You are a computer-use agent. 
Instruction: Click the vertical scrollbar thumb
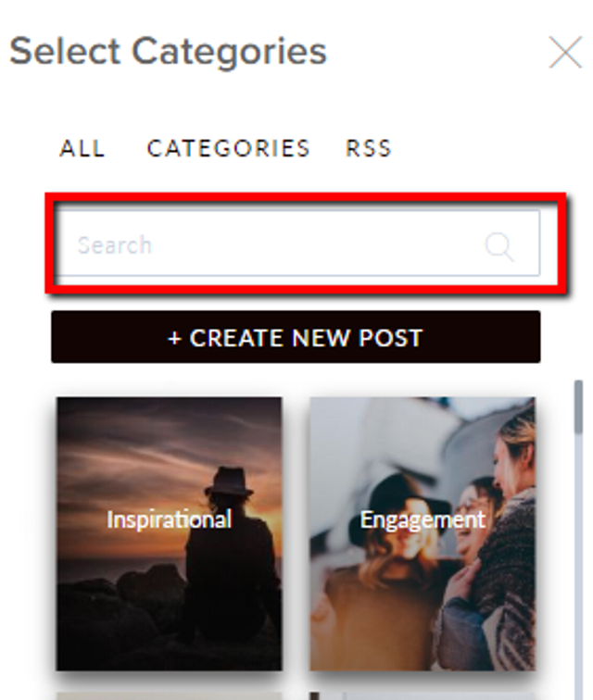point(578,406)
